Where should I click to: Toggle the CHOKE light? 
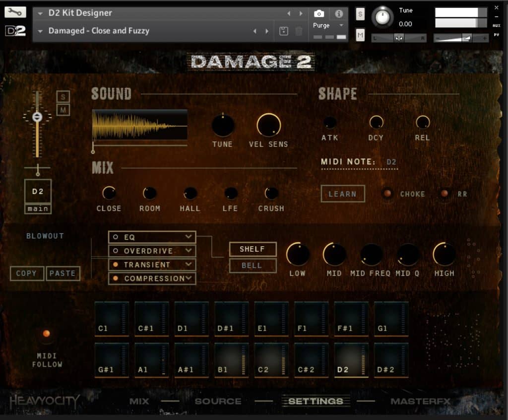tap(387, 193)
